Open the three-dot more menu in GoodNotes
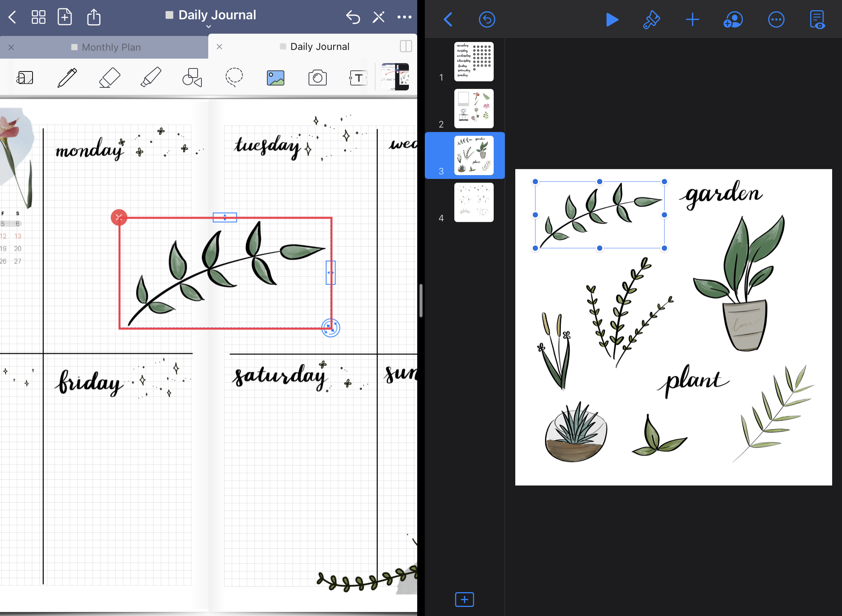Image resolution: width=842 pixels, height=616 pixels. [404, 17]
